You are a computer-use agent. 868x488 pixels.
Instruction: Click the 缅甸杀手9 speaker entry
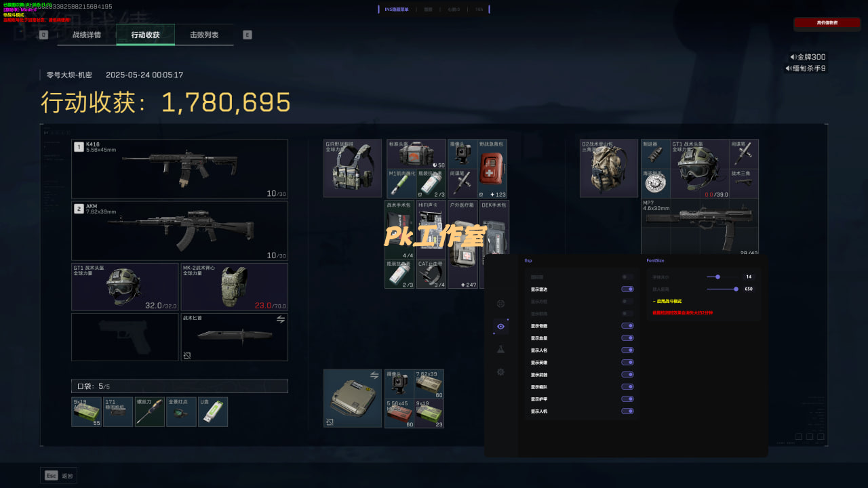click(x=806, y=68)
